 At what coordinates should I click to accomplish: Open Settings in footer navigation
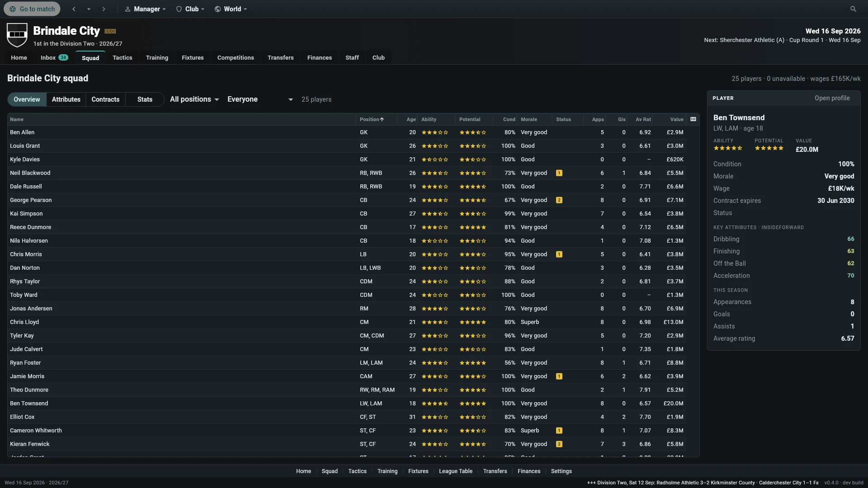coord(561,471)
